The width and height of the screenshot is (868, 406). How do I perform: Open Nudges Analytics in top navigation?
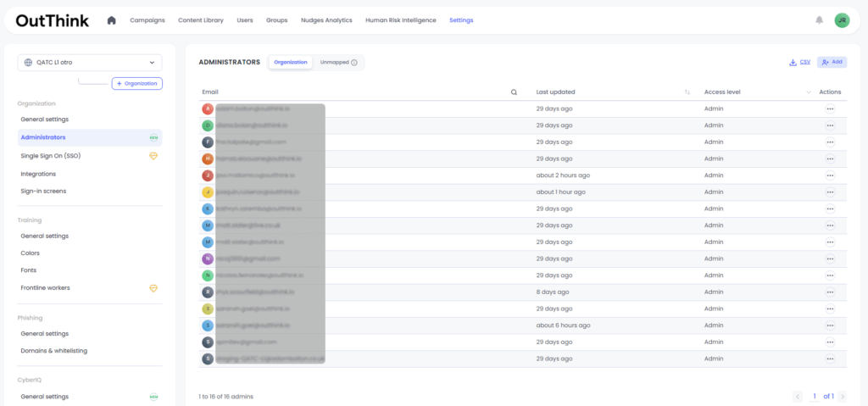[326, 20]
